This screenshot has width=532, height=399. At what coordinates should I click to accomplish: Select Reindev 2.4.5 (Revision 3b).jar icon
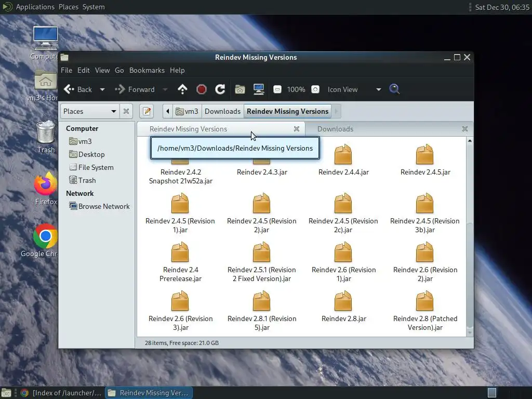pyautogui.click(x=425, y=203)
